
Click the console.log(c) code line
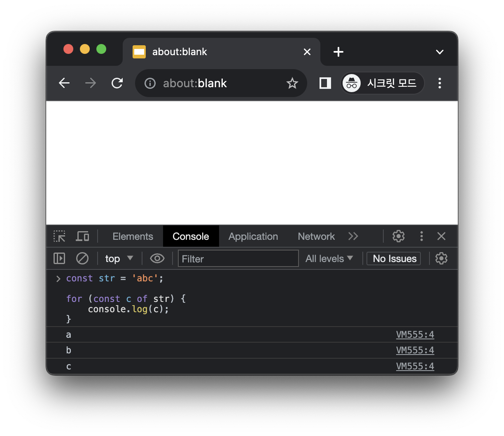coord(128,309)
